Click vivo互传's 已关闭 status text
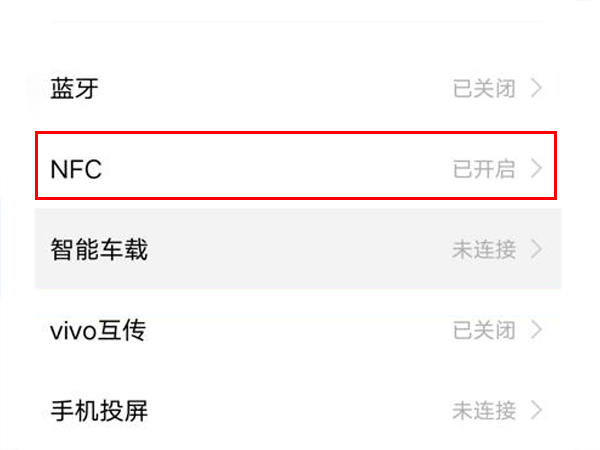The height and width of the screenshot is (450, 600). (x=484, y=329)
